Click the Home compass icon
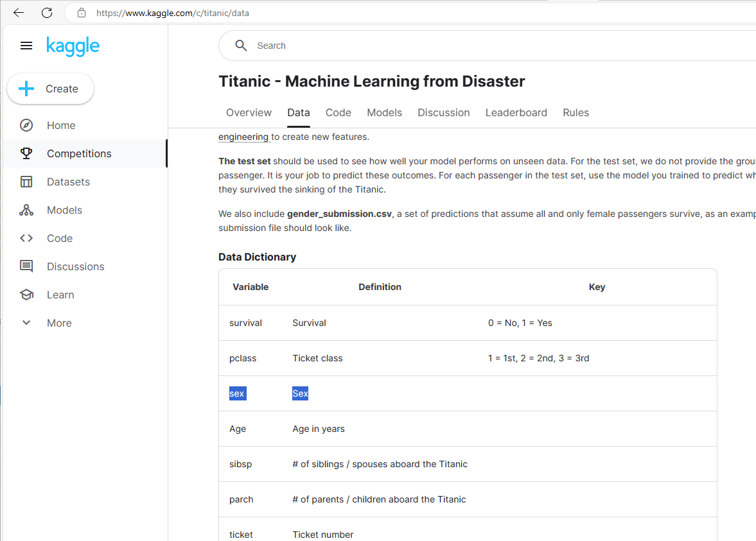 click(26, 125)
